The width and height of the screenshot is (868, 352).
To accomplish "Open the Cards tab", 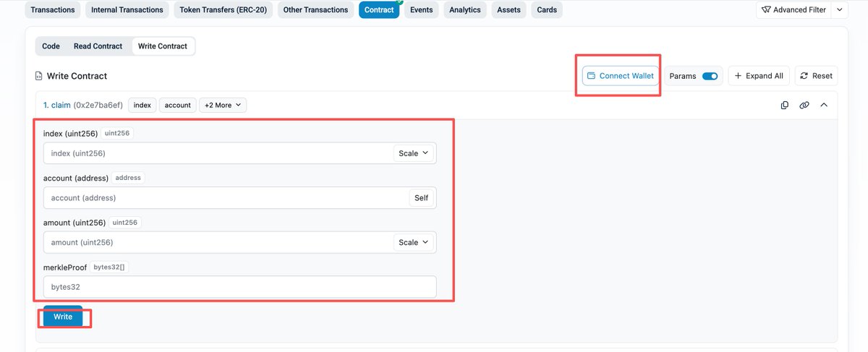I will tap(547, 10).
